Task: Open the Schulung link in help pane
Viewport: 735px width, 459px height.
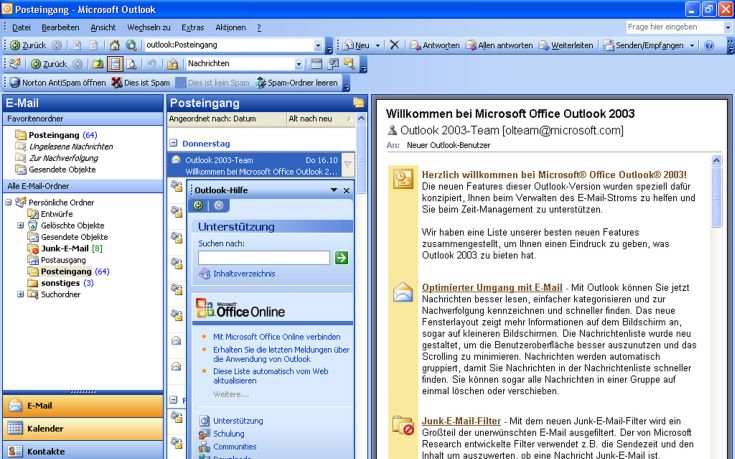Action: pos(228,434)
